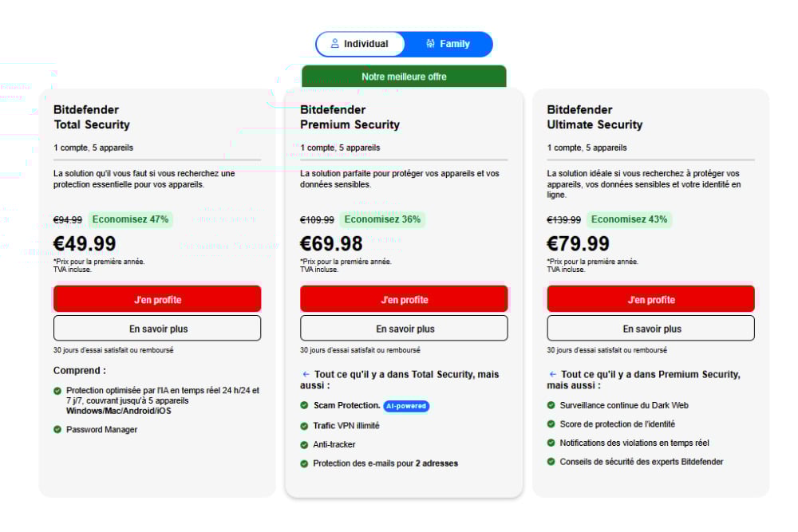Screen dimensions: 798x532
Task: Open En savoir plus for Total Security
Action: (x=157, y=329)
